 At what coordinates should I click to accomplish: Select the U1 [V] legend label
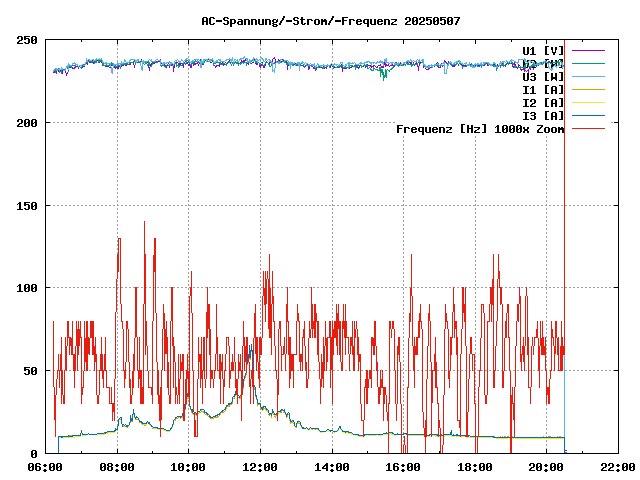543,50
